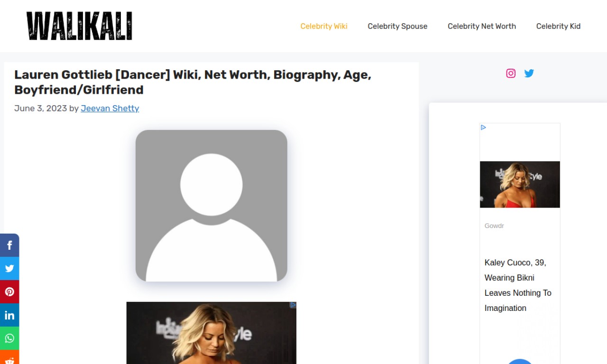Click blue round button at sidebar ad bottom
Image resolution: width=607 pixels, height=364 pixels.
pos(520,361)
